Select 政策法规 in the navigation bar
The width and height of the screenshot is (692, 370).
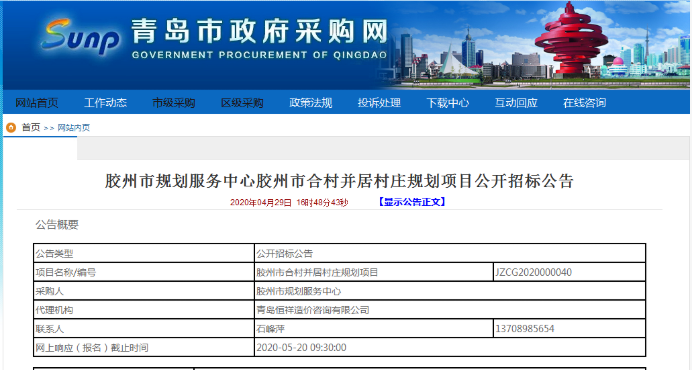(311, 103)
